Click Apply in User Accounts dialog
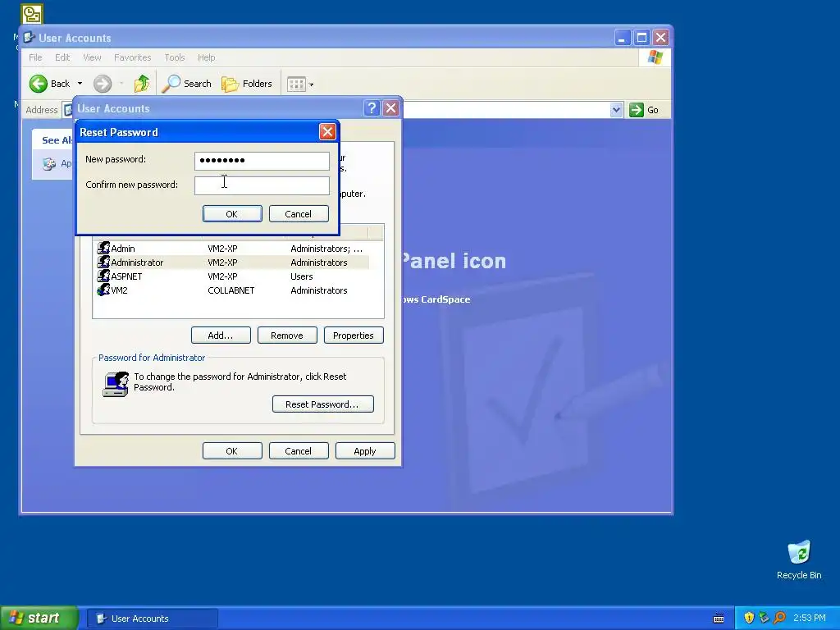The image size is (840, 630). click(x=365, y=451)
